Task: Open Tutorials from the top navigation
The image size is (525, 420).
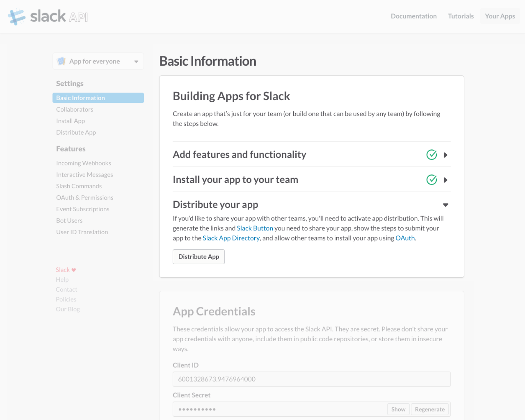Action: pos(461,16)
